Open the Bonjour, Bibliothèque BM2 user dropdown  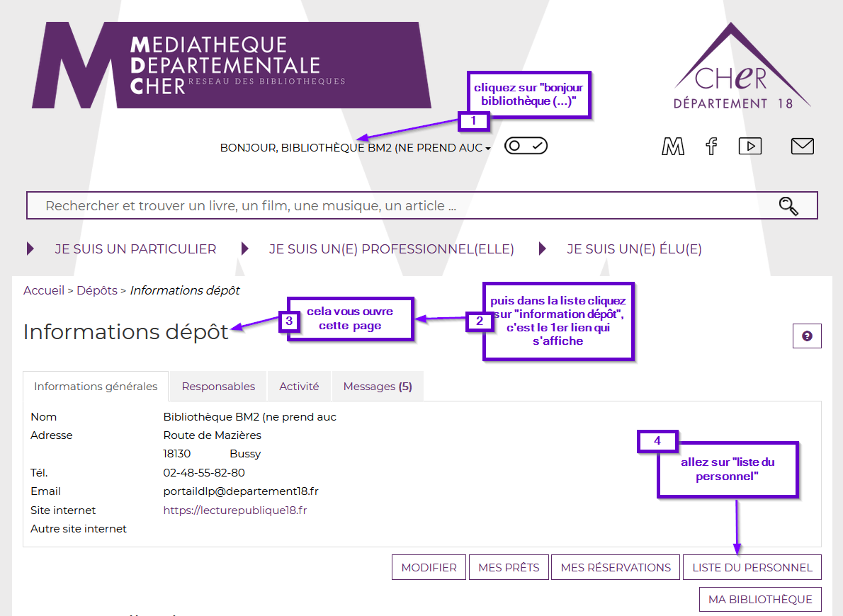(x=355, y=148)
